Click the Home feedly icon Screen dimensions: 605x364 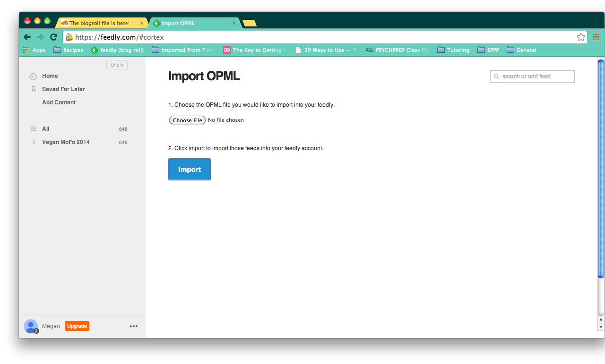coord(33,76)
